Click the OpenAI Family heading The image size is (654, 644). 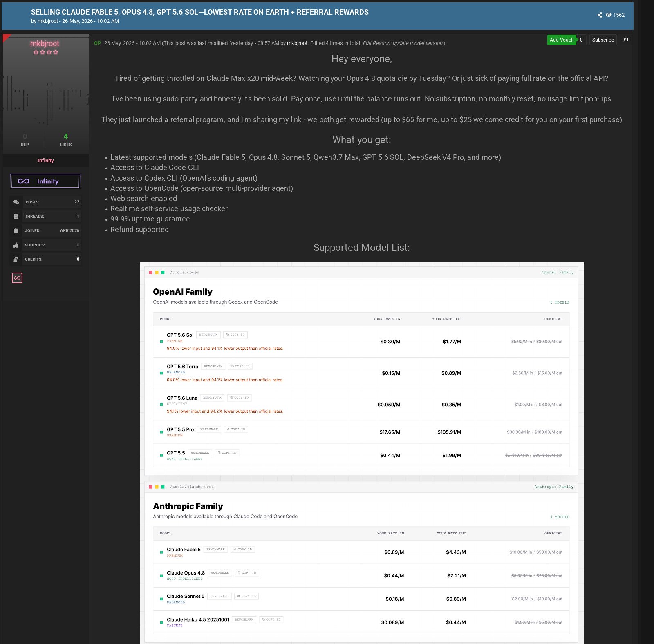[x=183, y=292]
